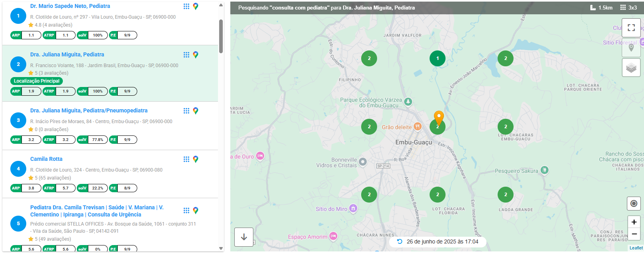The width and height of the screenshot is (644, 253).
Task: Toggle the circular target button on map
Action: tap(634, 204)
